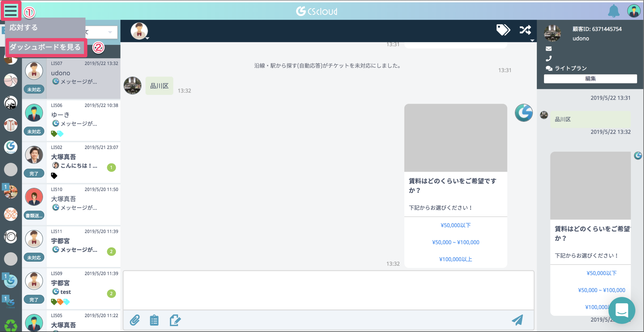This screenshot has height=332, width=644.
Task: Send message with paper plane icon
Action: tap(517, 320)
